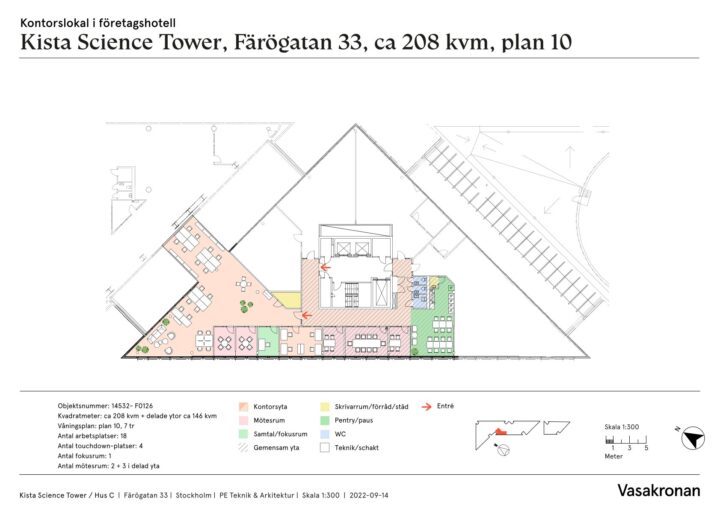Viewport: 720px width, 509px height.
Task: Click the red entrance arrow beside the elevator lobby
Action: (326, 267)
